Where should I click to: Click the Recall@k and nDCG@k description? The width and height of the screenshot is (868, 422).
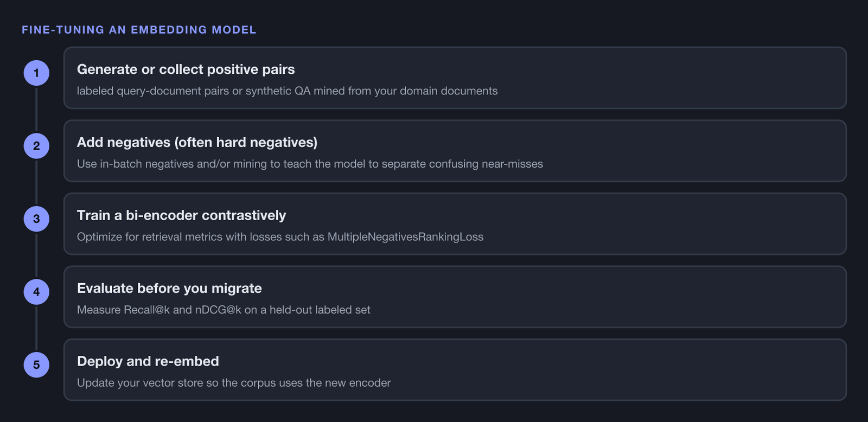[224, 310]
